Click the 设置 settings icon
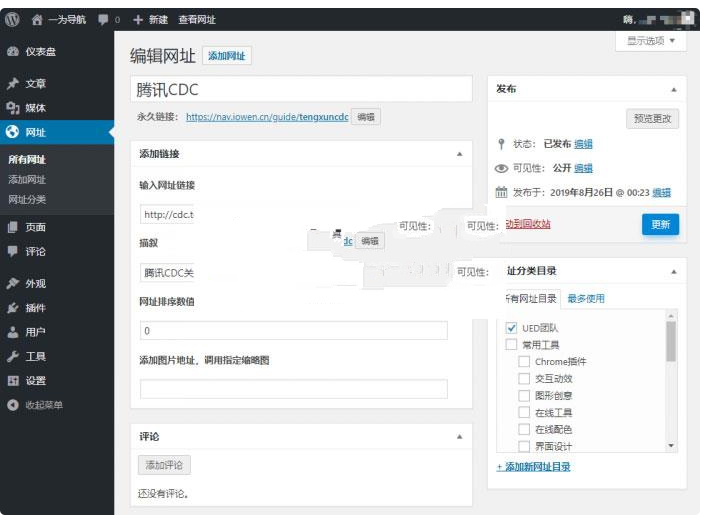The height and width of the screenshot is (526, 705). [12, 380]
